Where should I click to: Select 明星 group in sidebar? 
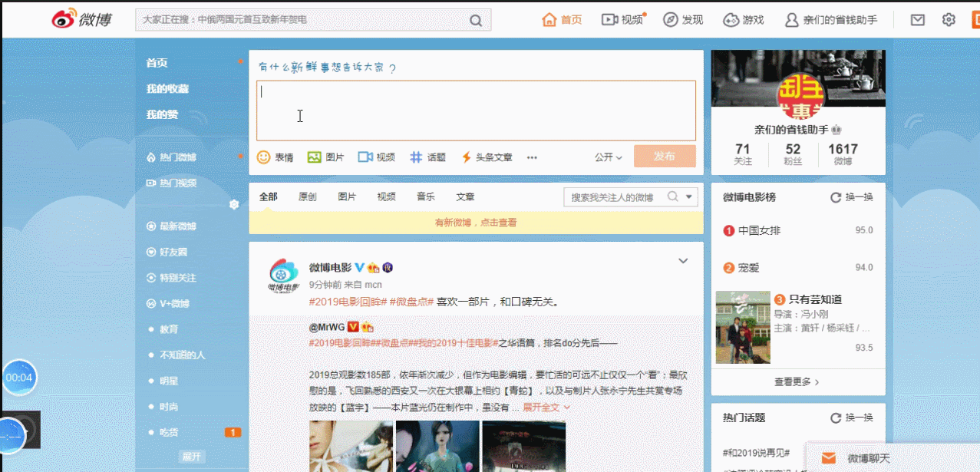point(169,381)
